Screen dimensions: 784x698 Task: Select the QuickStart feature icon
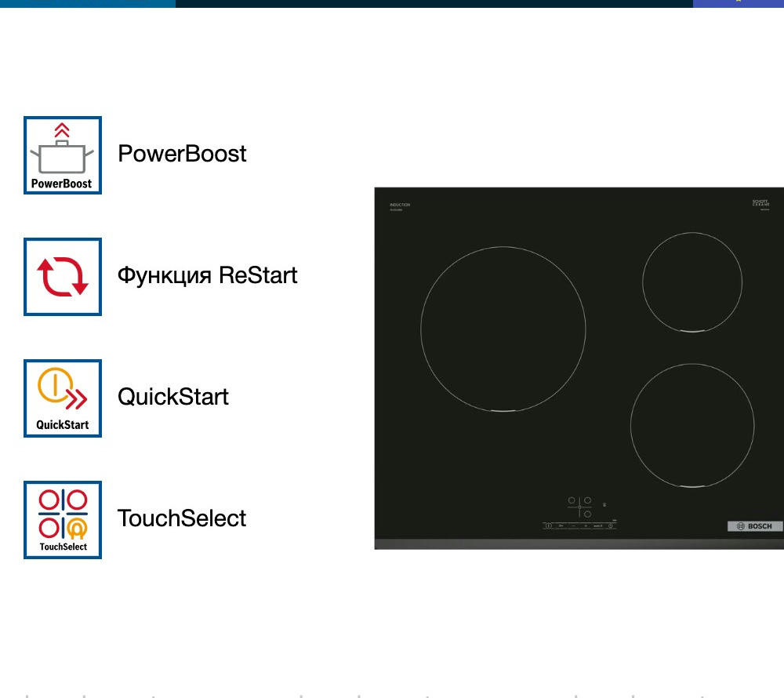tap(63, 398)
